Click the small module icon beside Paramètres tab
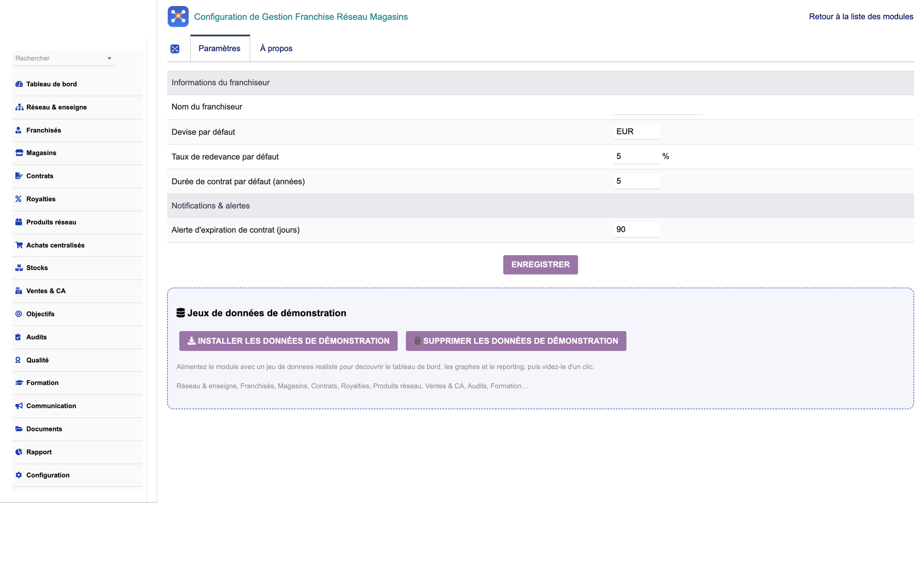The image size is (924, 572). coord(175,49)
